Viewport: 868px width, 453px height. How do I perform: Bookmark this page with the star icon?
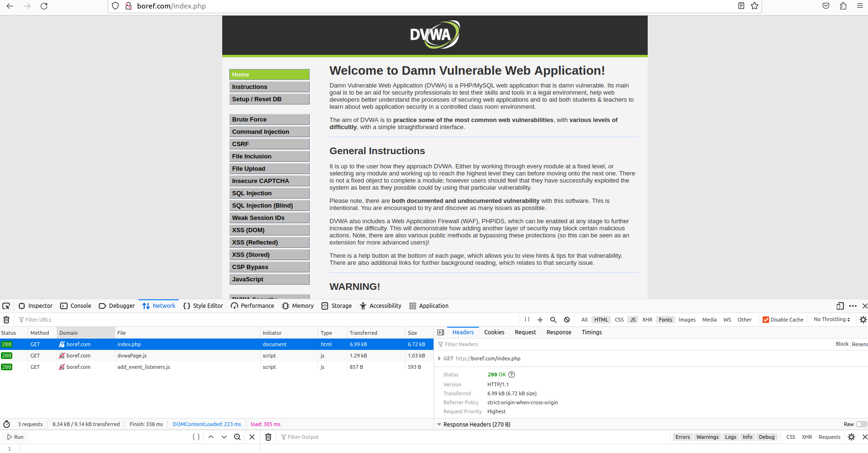pos(755,6)
